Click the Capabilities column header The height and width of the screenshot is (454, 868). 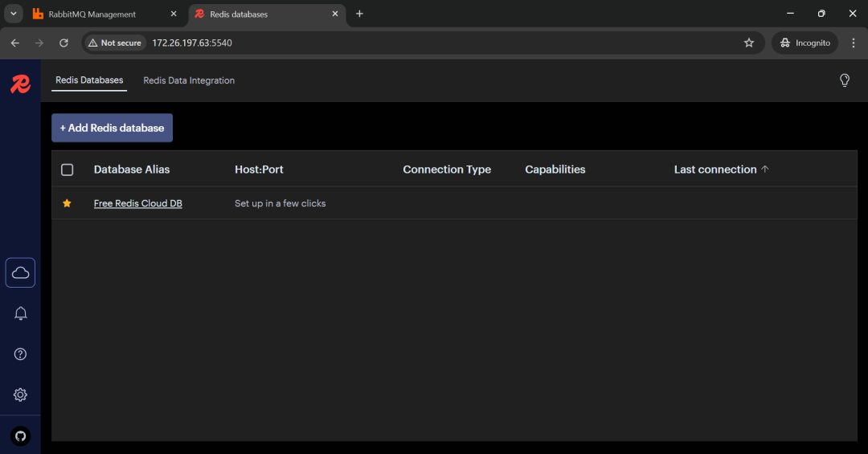point(555,170)
